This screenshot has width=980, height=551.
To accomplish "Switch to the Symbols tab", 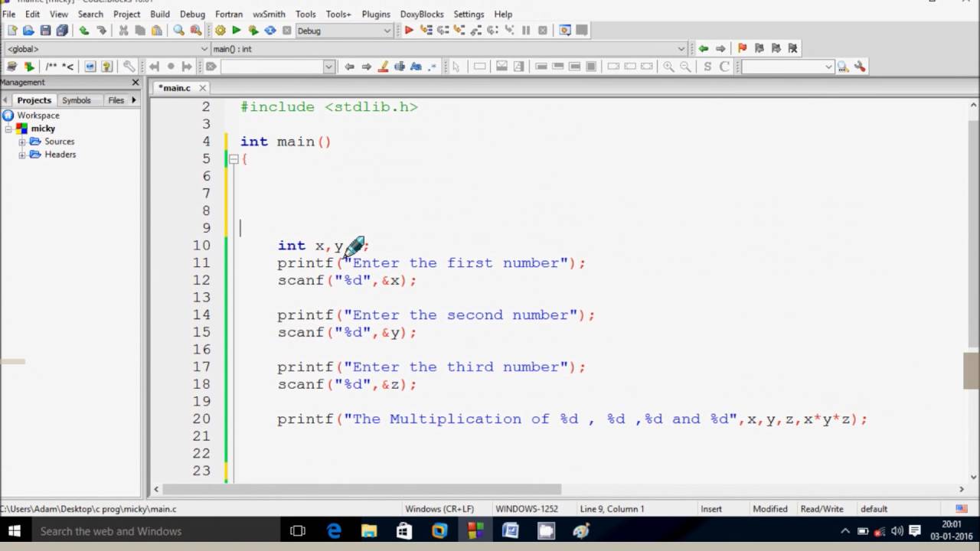I will [x=77, y=100].
